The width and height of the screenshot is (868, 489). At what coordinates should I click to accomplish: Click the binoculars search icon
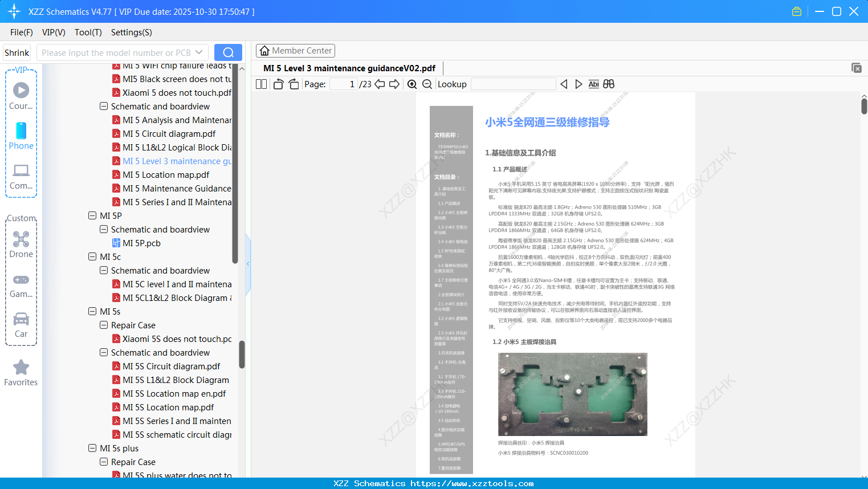609,84
